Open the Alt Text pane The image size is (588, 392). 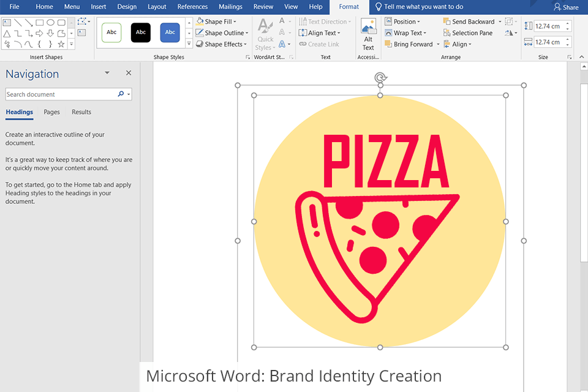pos(367,34)
